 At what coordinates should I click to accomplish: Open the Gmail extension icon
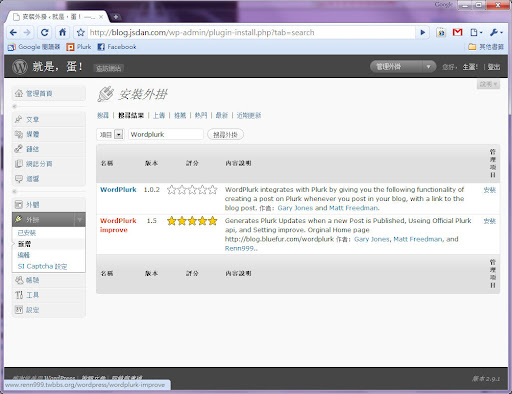tap(458, 32)
